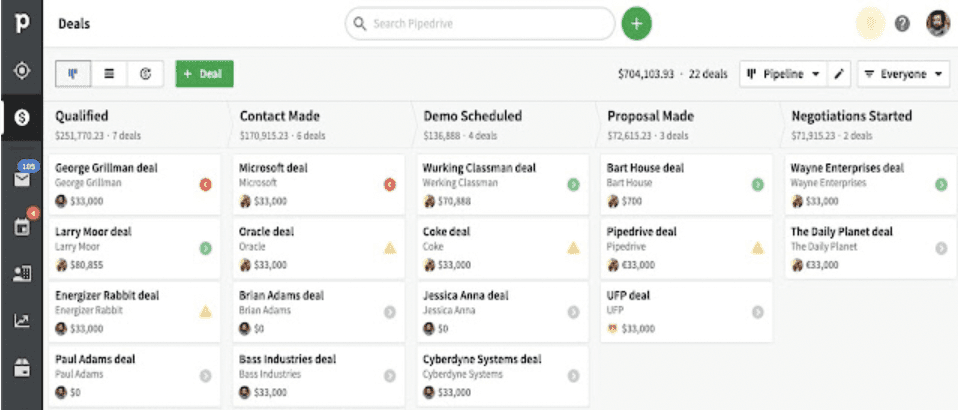
Task: Switch to pipeline view icon
Action: (73, 74)
